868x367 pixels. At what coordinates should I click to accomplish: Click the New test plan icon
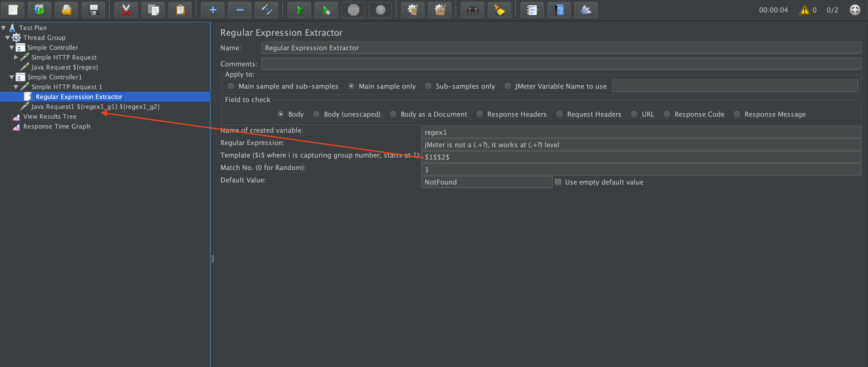coord(12,10)
